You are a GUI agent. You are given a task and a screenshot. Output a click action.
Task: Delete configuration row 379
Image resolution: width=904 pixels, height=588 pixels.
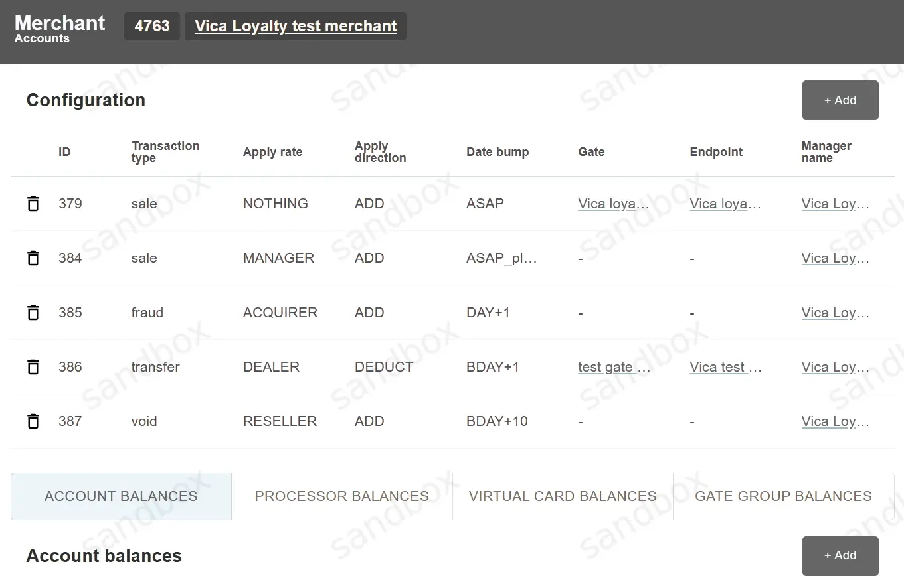[33, 204]
